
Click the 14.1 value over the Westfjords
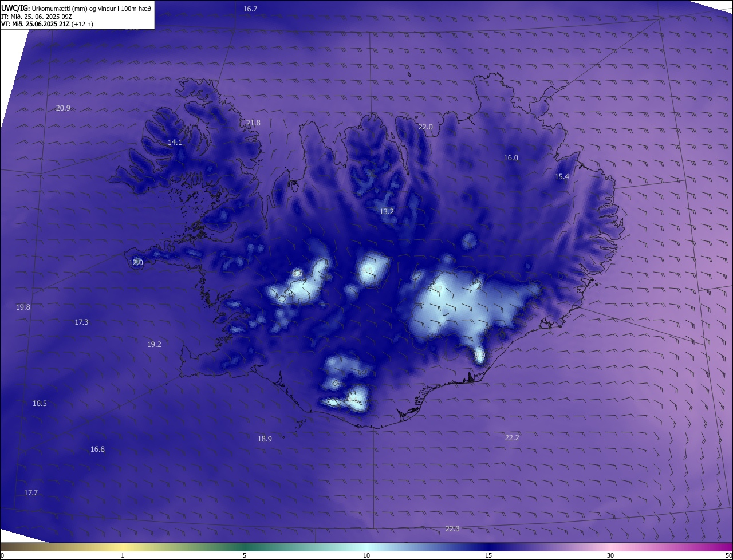point(175,142)
